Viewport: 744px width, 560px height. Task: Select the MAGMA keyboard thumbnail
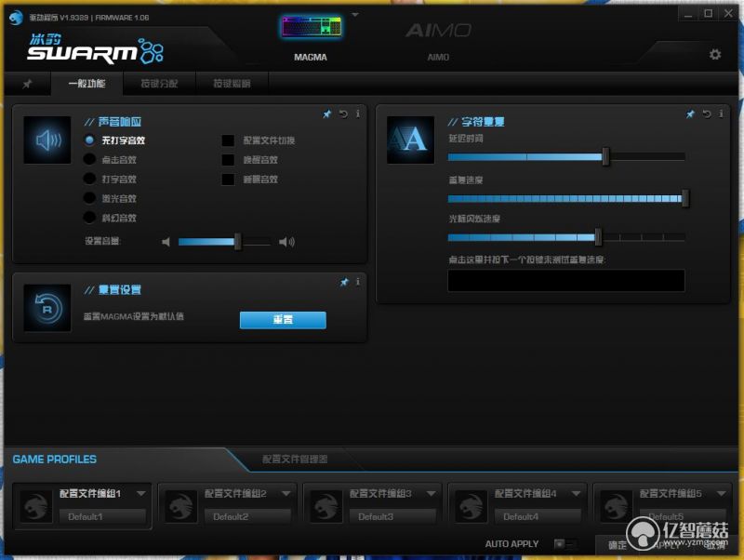[312, 27]
